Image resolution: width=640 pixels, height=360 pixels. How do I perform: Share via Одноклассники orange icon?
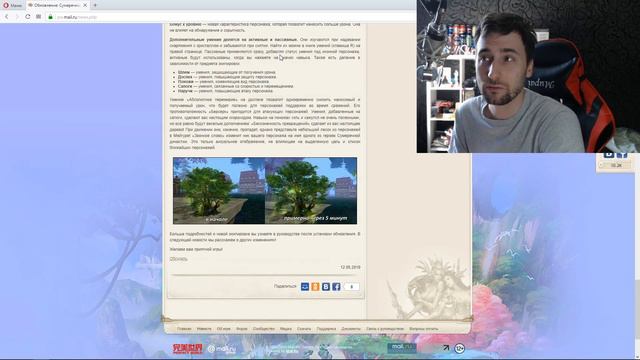click(x=315, y=287)
